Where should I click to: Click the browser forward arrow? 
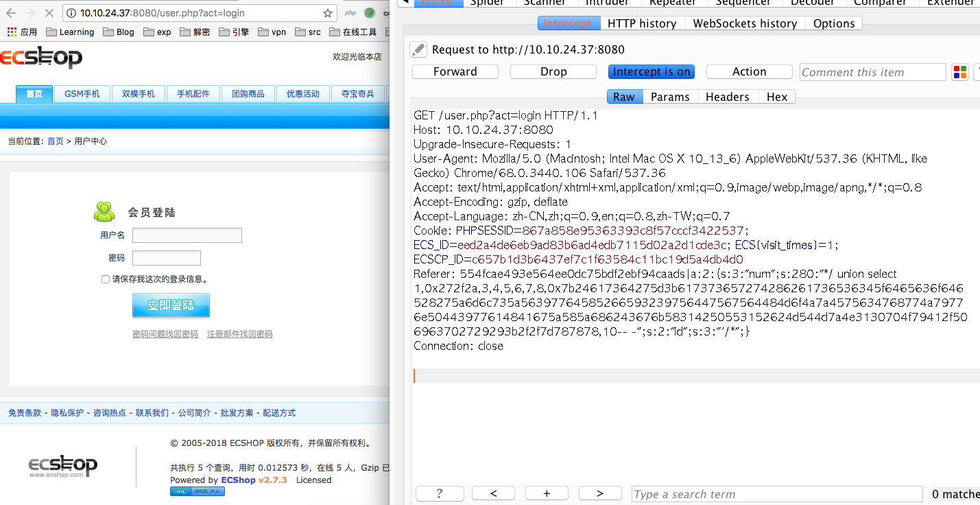tap(31, 13)
